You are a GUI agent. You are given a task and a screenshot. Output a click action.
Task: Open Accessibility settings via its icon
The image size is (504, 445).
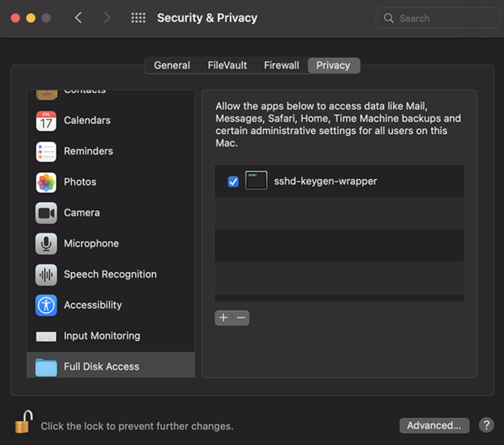45,305
